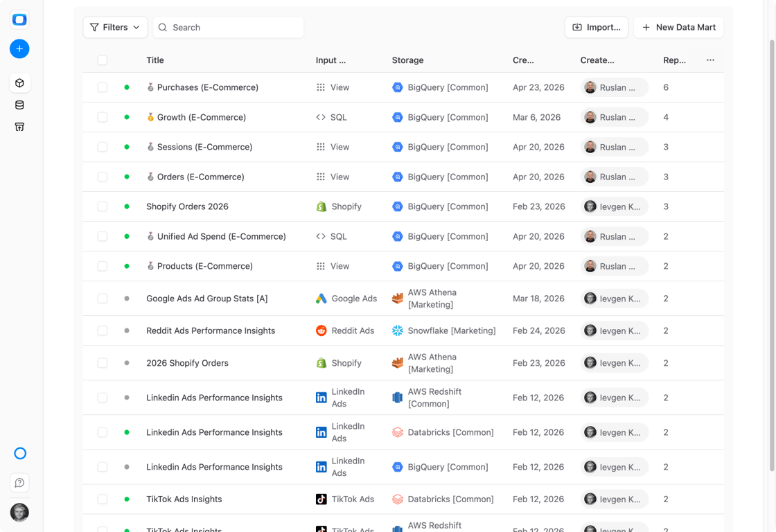Viewport: 776px width, 532px height.
Task: Click grey status dot for 2026 Shopify Orders
Action: click(127, 363)
